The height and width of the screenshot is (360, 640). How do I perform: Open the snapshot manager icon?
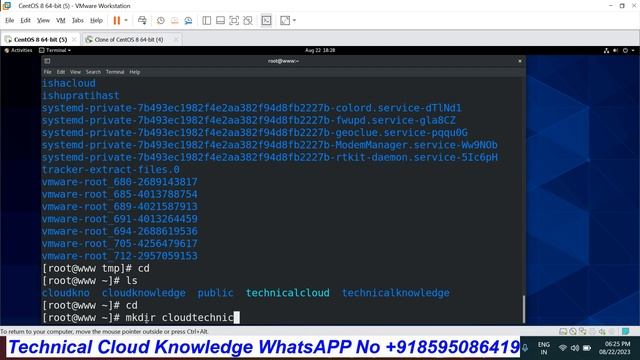[188, 20]
